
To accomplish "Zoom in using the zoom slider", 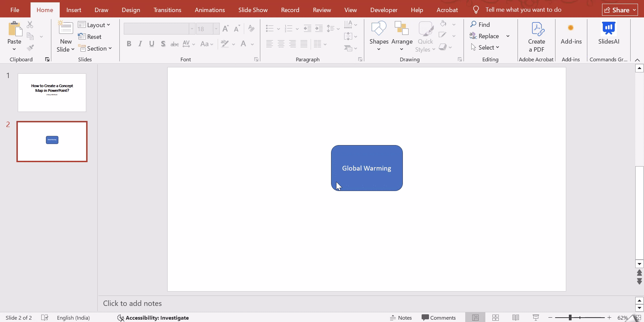I will [609, 317].
